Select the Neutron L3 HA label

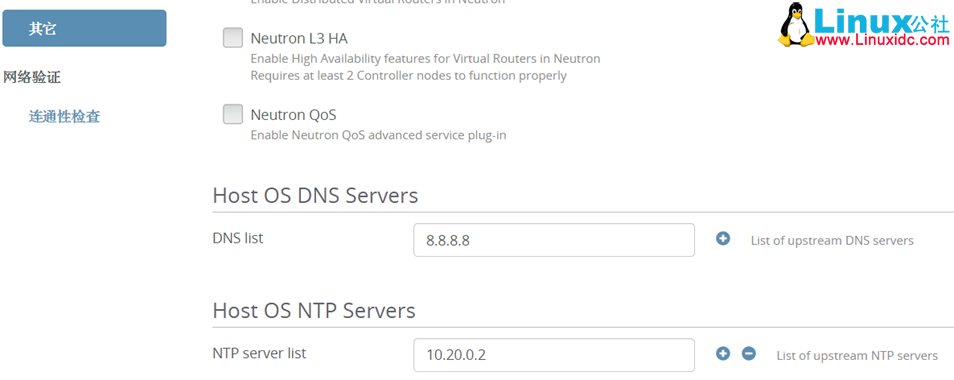click(299, 39)
